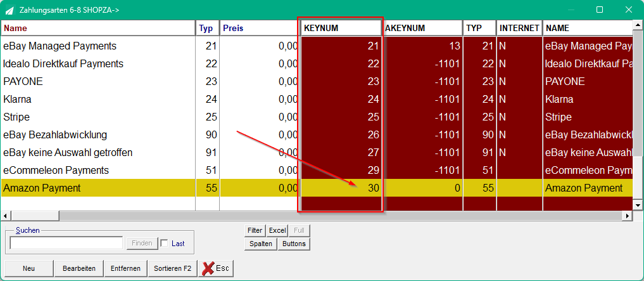Image resolution: width=644 pixels, height=281 pixels.
Task: Click the uppercase NAME column header
Action: 587,28
